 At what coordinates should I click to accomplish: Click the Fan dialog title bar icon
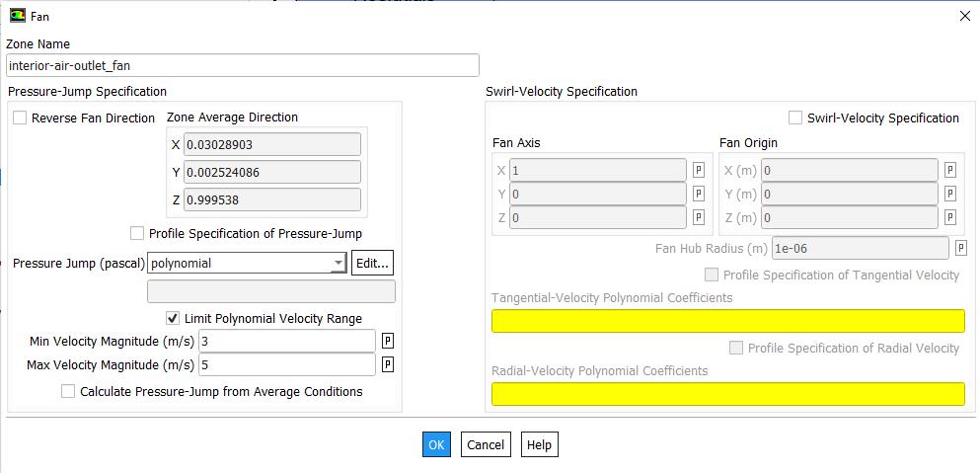pyautogui.click(x=17, y=16)
